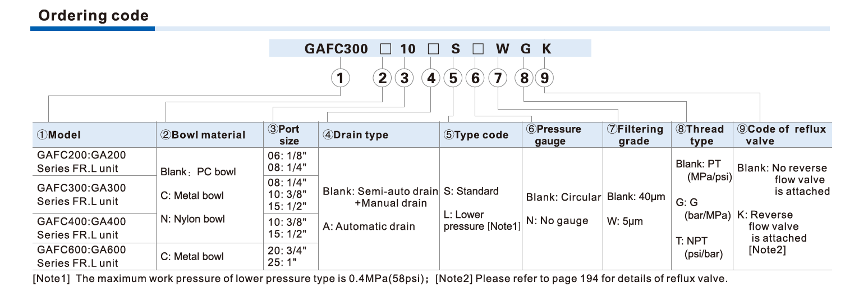Choose the A: Automatic drain option
868x295 pixels.
coord(369,226)
